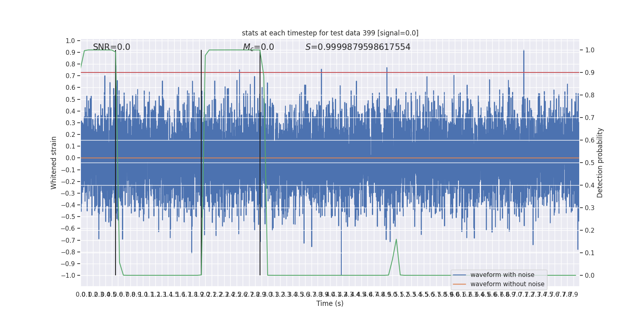644x322 pixels.
Task: Click the S=0.9999879598617554 annotation
Action: tap(358, 47)
